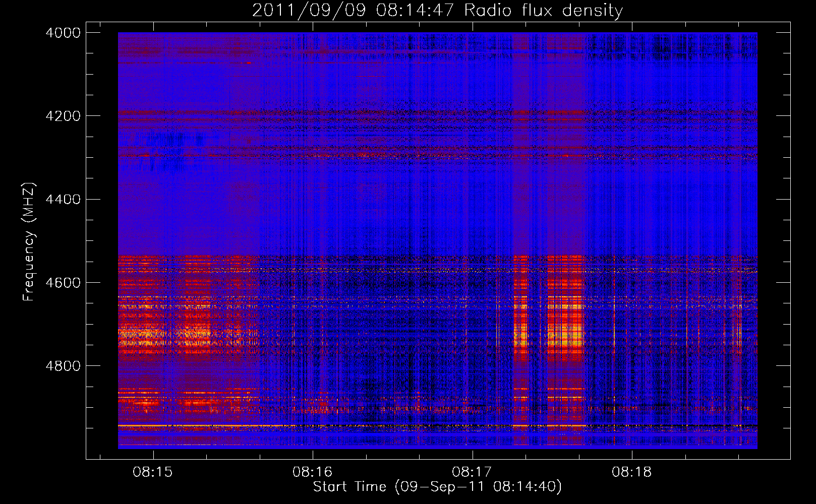Click the 08:16 time tick label

click(x=313, y=472)
